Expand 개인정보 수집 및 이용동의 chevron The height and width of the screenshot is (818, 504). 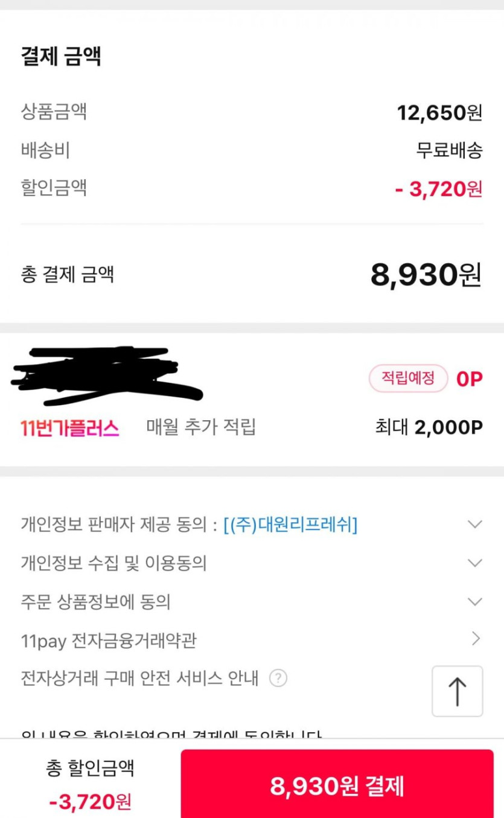click(x=475, y=563)
